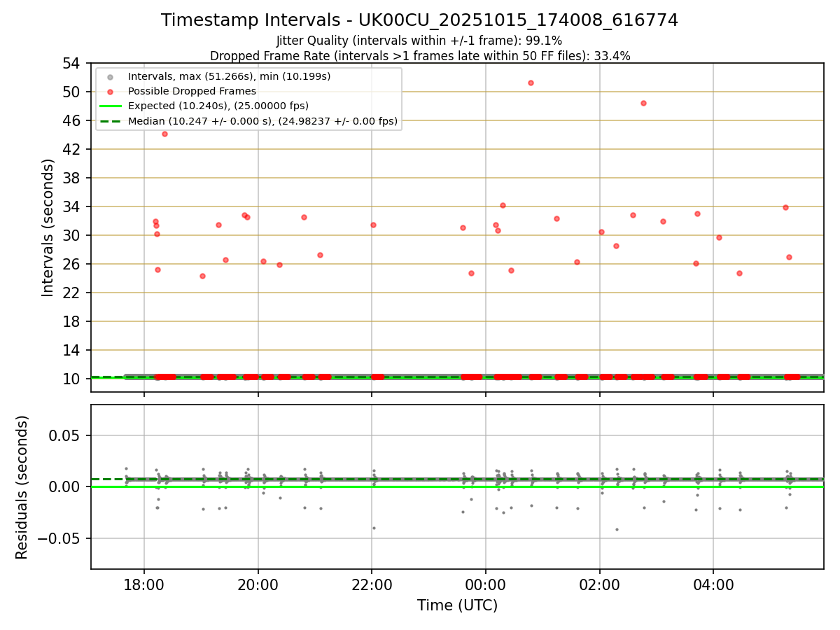
Task: Click the dashed green Median legend swatch
Action: tap(111, 121)
